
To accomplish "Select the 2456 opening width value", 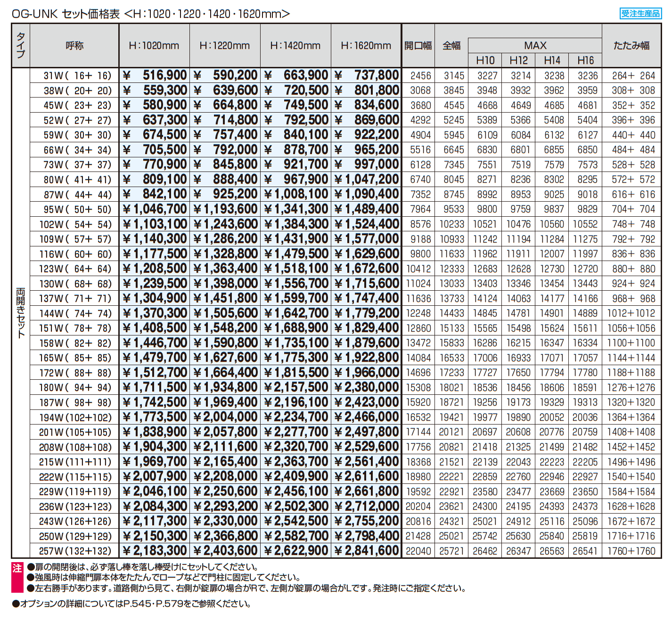I will pyautogui.click(x=420, y=75).
